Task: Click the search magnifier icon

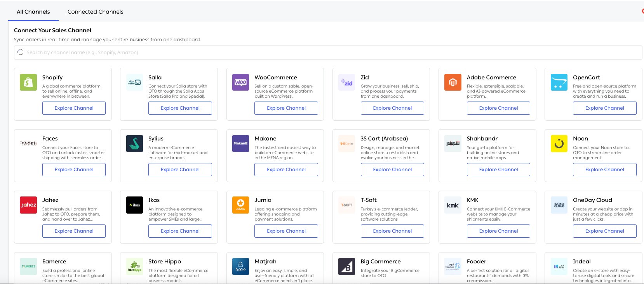Action: tap(21, 52)
